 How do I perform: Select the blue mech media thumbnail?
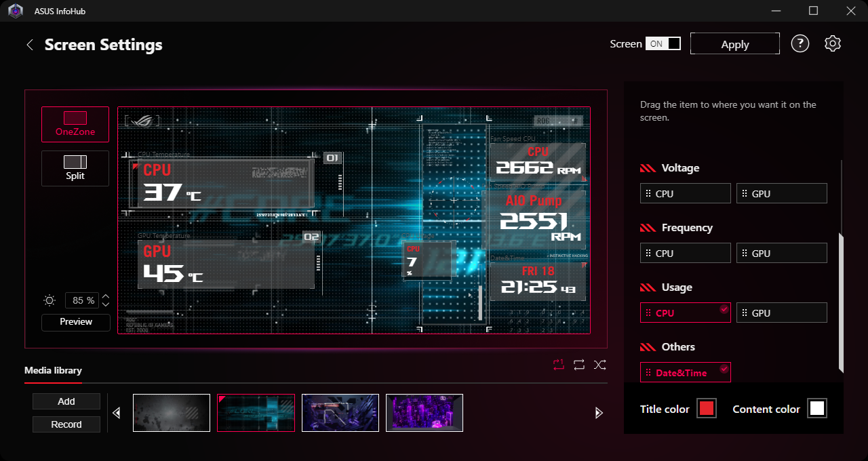point(340,413)
